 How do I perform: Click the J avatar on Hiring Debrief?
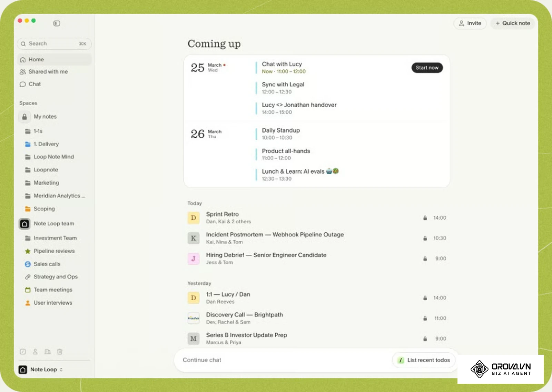[194, 258]
